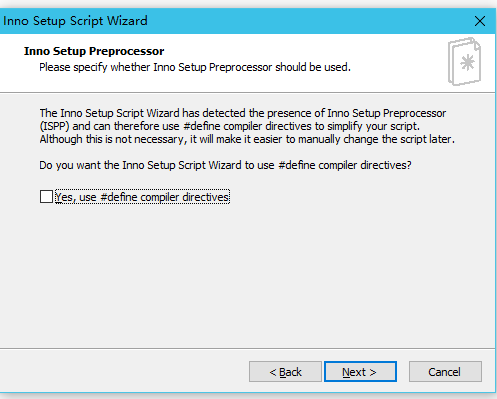497x399 pixels.
Task: Close the Inno Setup Script Wizard window
Action: click(x=480, y=21)
